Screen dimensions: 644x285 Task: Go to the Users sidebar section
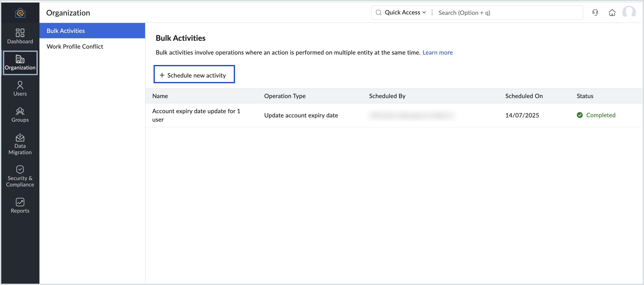click(x=20, y=89)
